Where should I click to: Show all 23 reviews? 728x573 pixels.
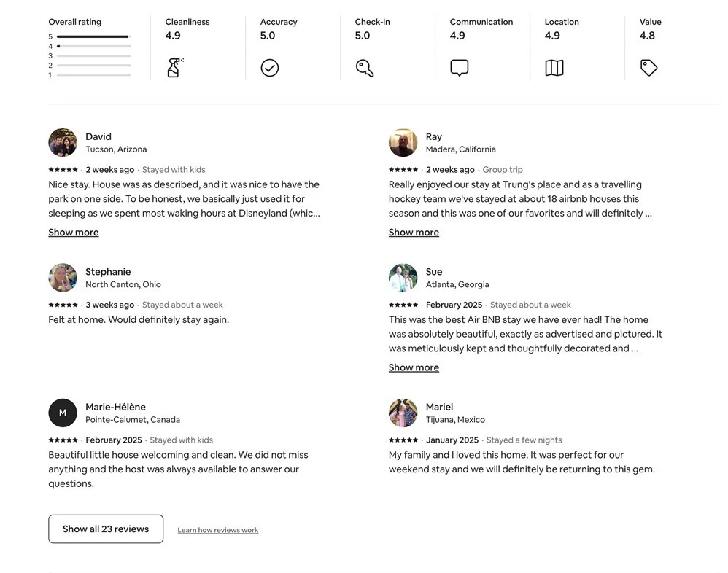click(x=106, y=529)
